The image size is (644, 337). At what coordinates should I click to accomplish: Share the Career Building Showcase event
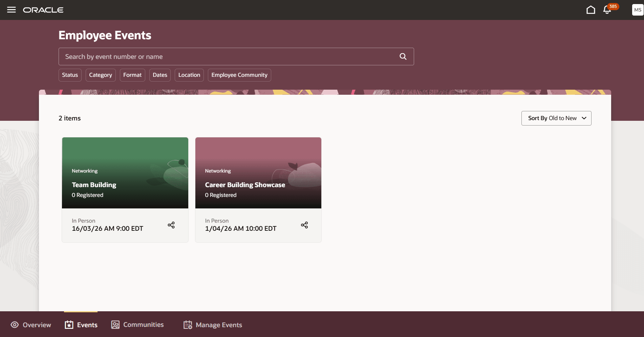tap(304, 225)
